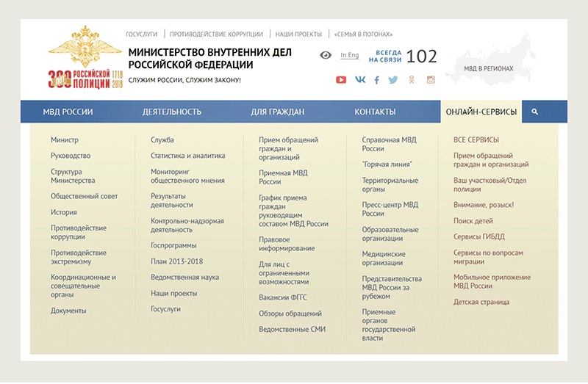This screenshot has height=384, width=588.
Task: Open the Госуслуги top link
Action: (x=142, y=35)
